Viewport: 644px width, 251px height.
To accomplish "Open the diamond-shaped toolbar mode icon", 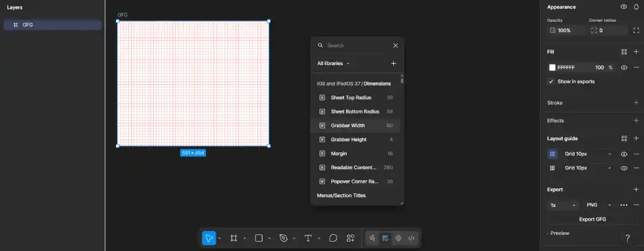I will [398, 238].
